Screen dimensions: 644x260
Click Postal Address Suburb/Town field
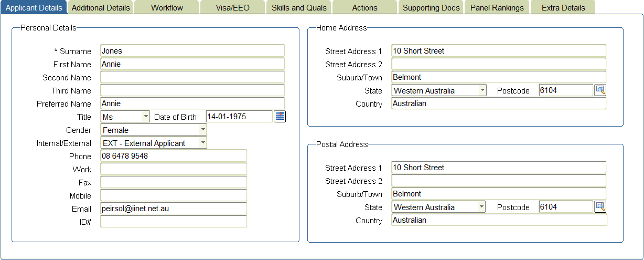pyautogui.click(x=499, y=194)
